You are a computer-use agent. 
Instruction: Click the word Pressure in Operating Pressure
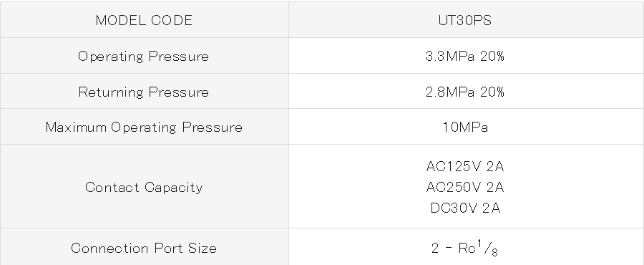point(179,57)
